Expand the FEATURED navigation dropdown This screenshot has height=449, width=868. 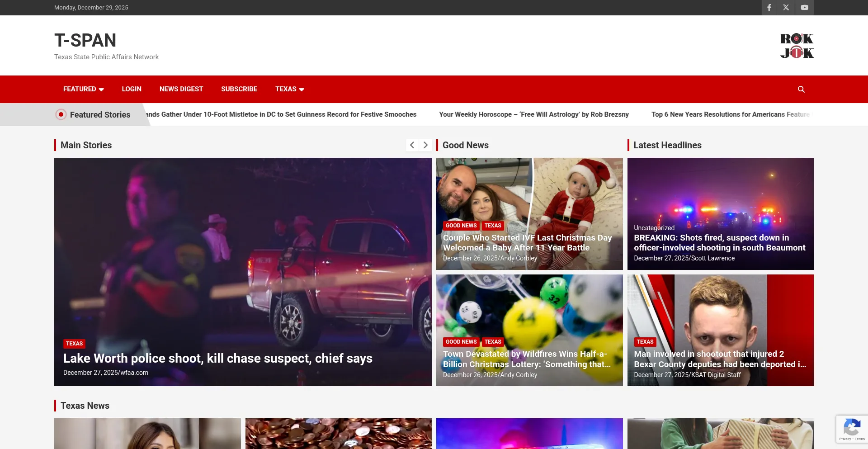[83, 89]
